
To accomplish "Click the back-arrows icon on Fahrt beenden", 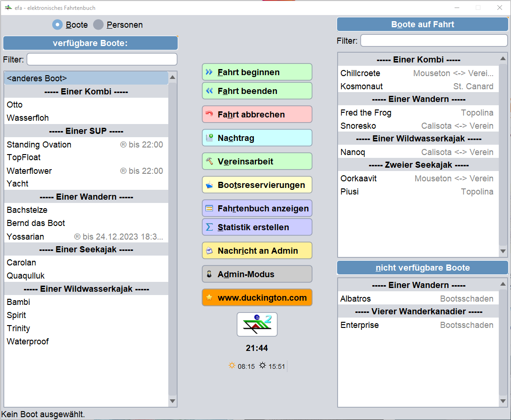I will click(x=209, y=91).
